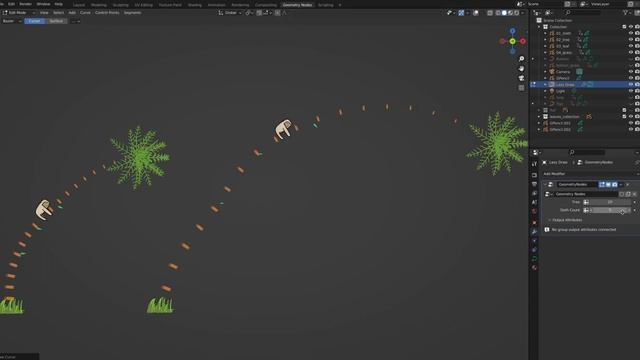
Task: Switch to the Layout workspace tab
Action: pos(79,5)
